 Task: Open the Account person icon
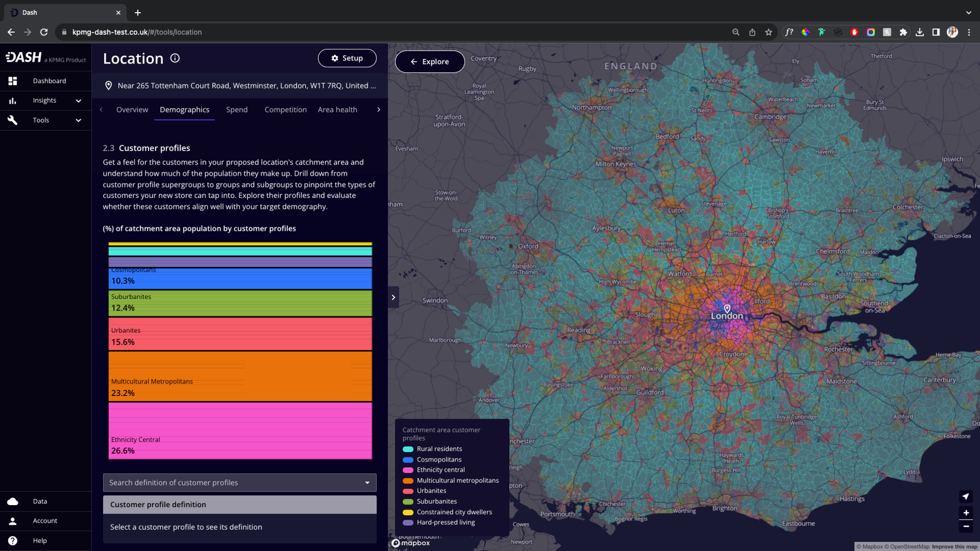pyautogui.click(x=13, y=521)
